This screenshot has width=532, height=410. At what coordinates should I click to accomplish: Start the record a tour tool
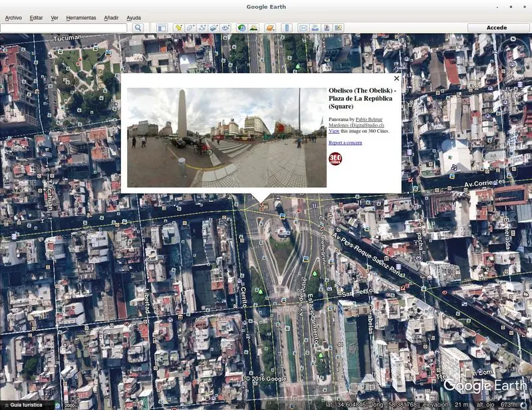click(x=225, y=28)
